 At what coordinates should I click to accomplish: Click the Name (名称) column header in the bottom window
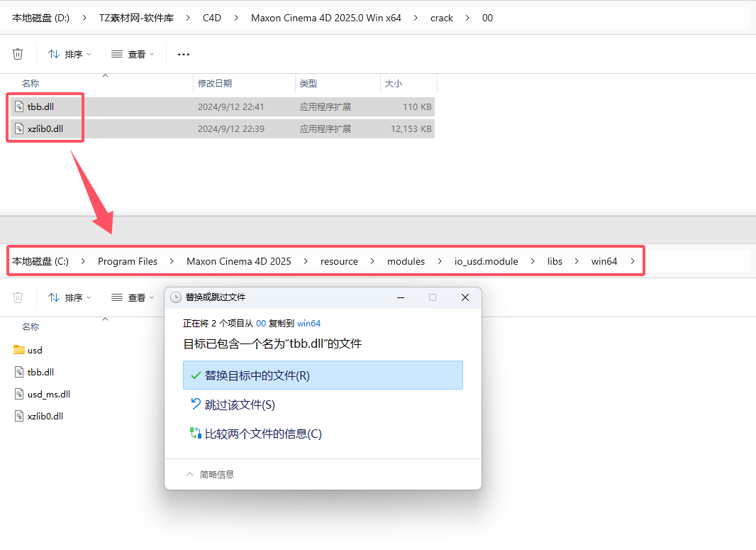[30, 326]
